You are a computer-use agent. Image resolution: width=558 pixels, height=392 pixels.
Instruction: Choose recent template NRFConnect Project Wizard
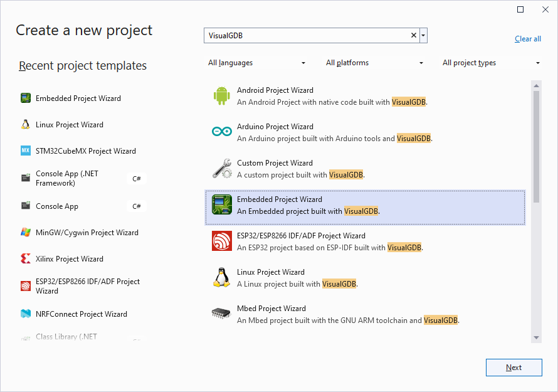pyautogui.click(x=83, y=314)
